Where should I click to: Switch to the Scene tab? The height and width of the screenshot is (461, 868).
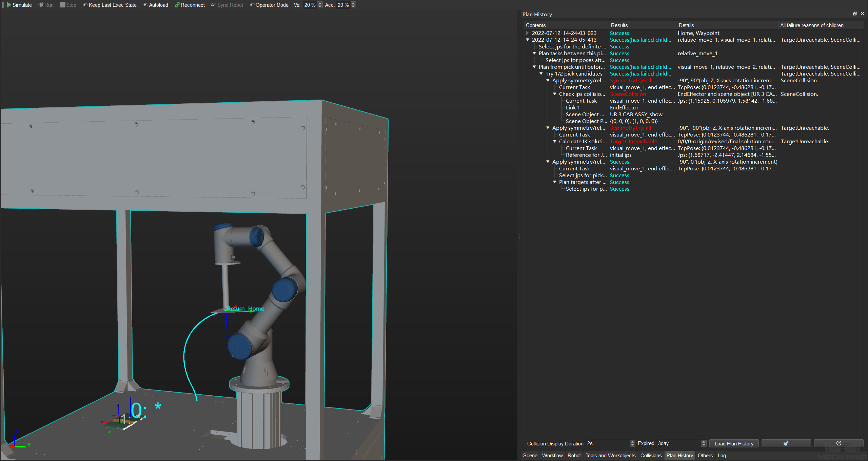click(x=530, y=456)
